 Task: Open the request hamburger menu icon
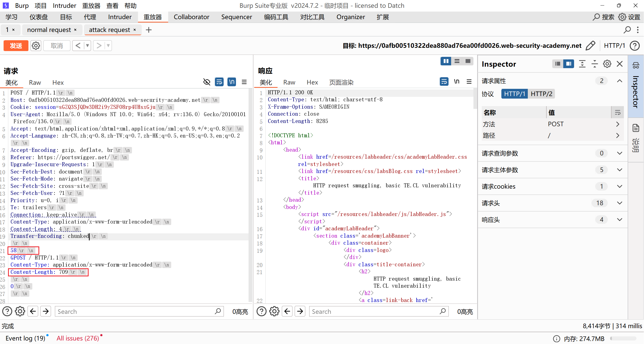coord(244,82)
